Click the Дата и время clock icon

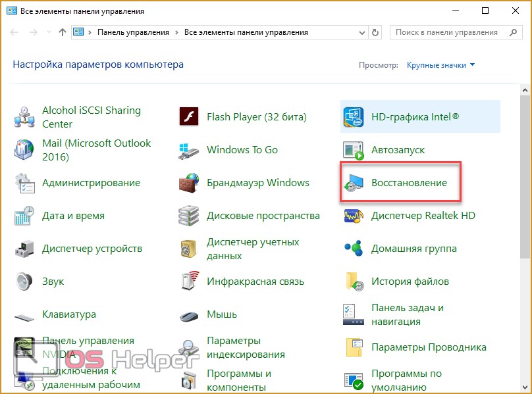[24, 216]
